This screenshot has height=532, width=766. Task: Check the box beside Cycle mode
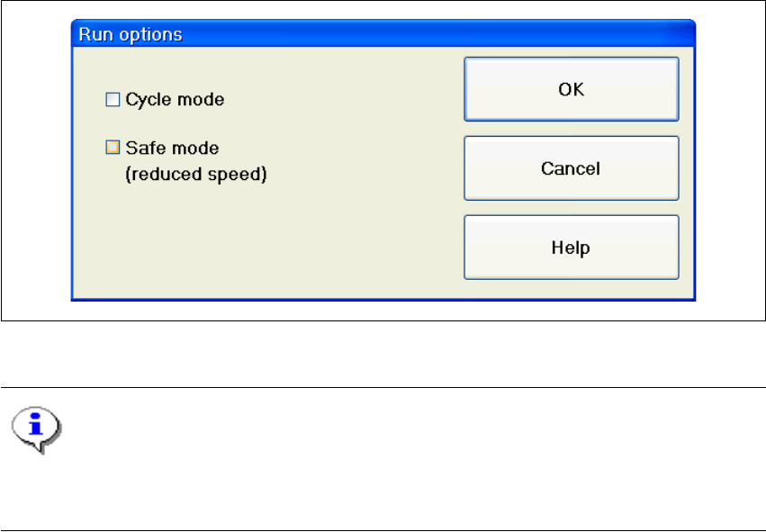pos(113,100)
